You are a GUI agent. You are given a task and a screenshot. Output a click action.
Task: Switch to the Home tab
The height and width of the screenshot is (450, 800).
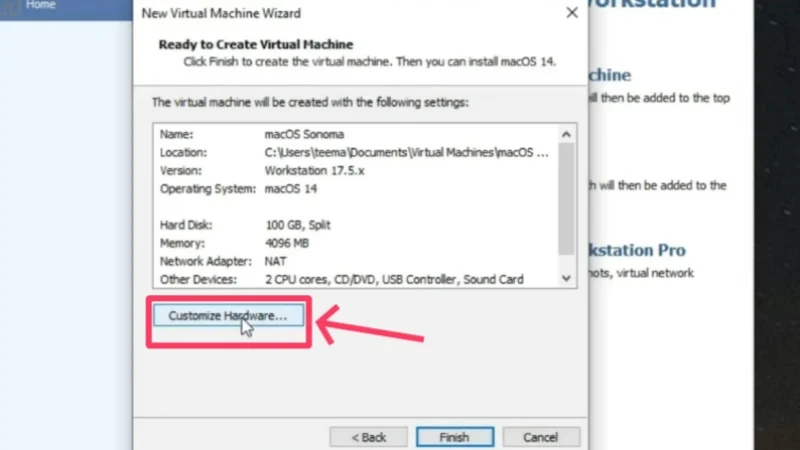click(x=40, y=6)
